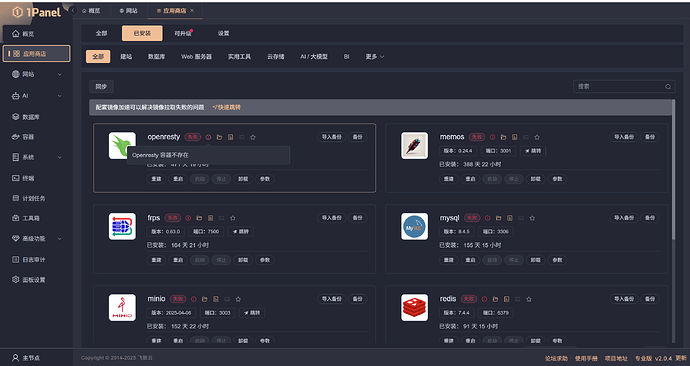Switch to the 可升级 tab

pos(183,33)
